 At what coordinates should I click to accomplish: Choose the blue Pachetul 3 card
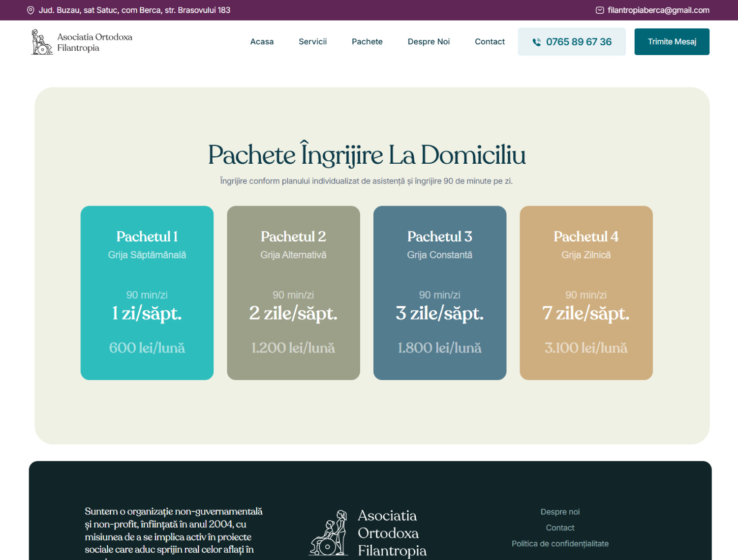[440, 293]
